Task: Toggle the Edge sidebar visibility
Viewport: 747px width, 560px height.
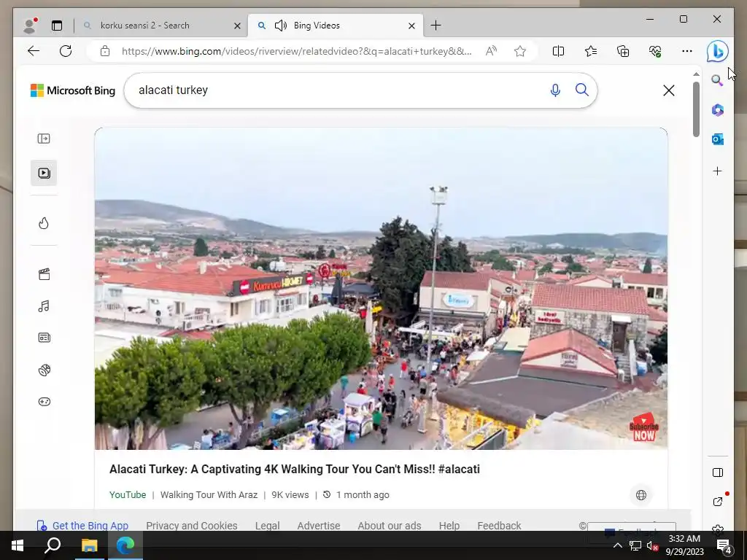Action: point(718,472)
